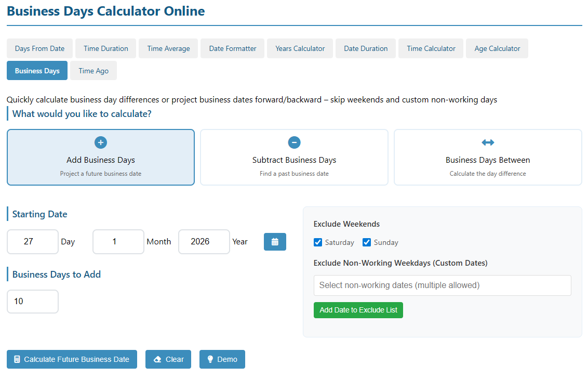The height and width of the screenshot is (378, 588).
Task: Edit the Year input field
Action: [x=204, y=242]
